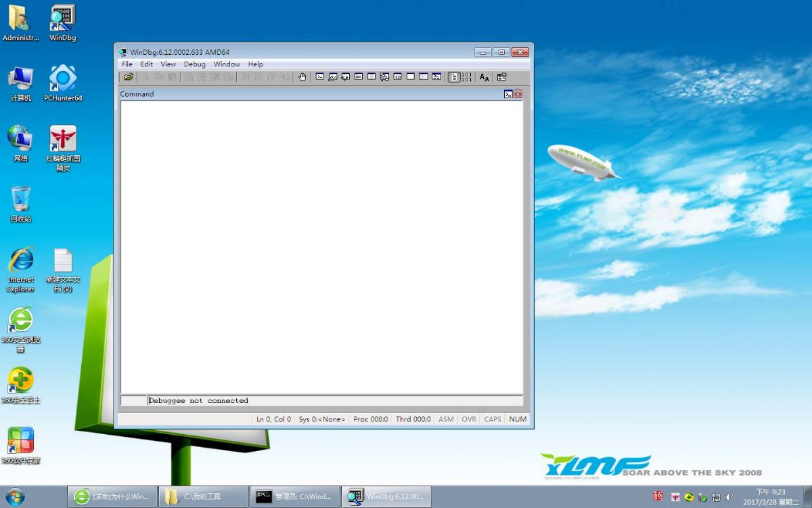Open the Scratch Pad window toolbar icon
812x508 pixels.
point(411,77)
